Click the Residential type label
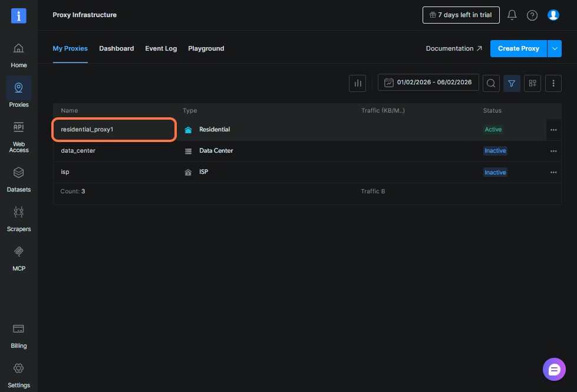577x392 pixels. (x=215, y=130)
